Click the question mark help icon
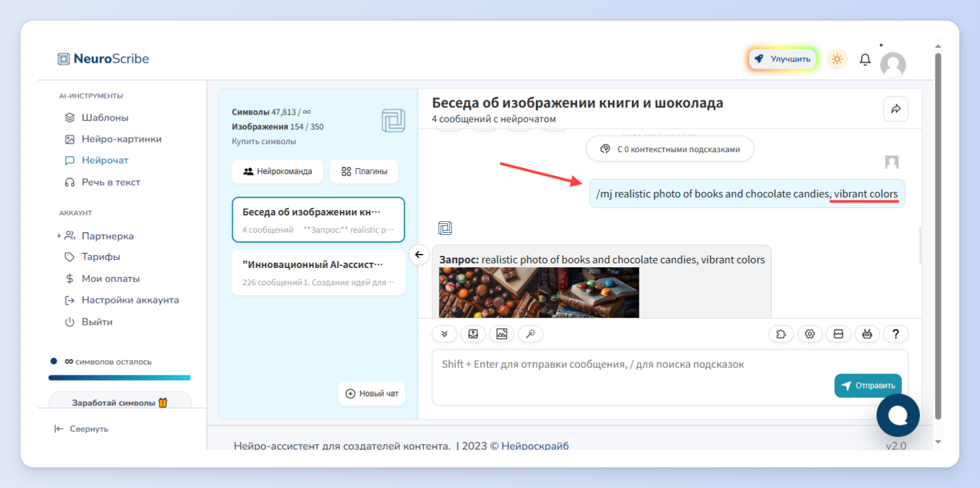 coord(896,334)
